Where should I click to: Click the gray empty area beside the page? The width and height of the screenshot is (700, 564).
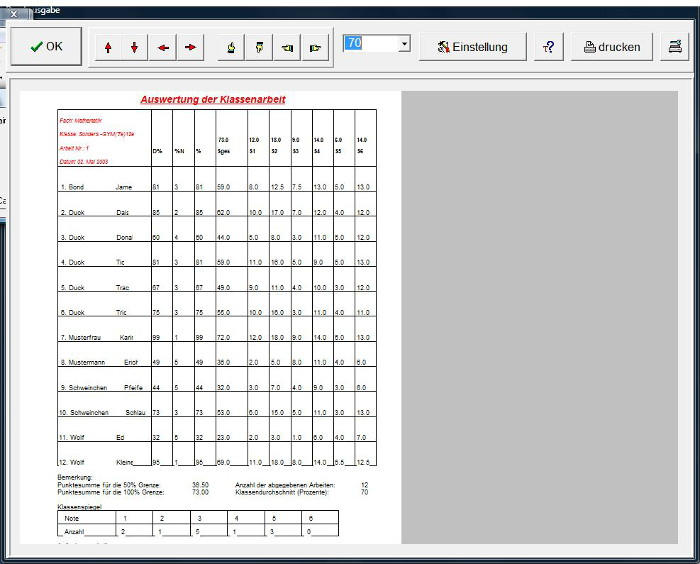click(x=539, y=318)
